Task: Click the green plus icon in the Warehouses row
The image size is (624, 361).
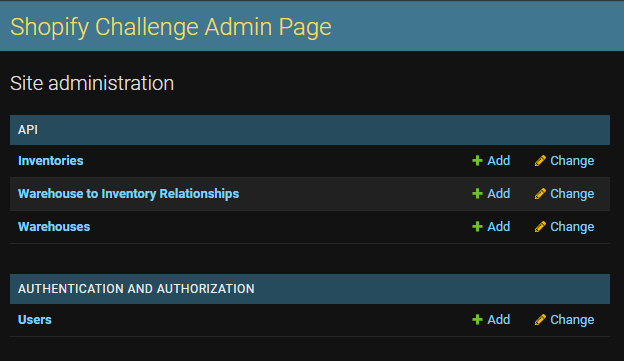Action: coord(477,227)
